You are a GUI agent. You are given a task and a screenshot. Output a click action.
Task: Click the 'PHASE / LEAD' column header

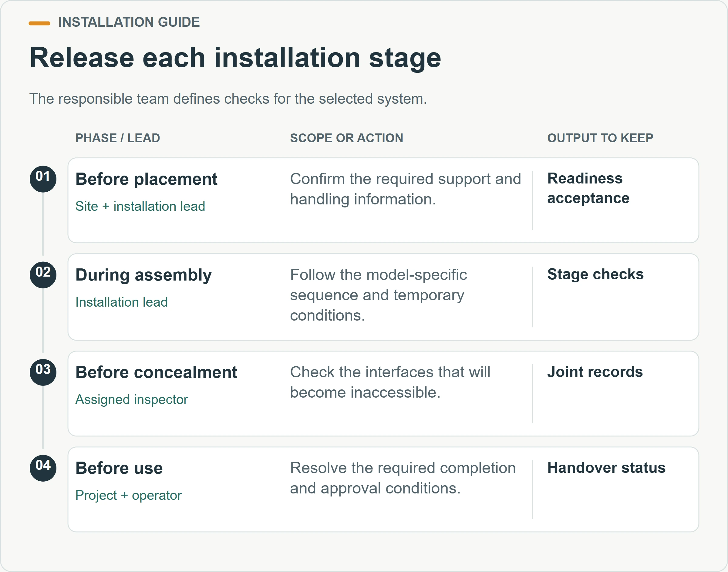[x=117, y=138]
